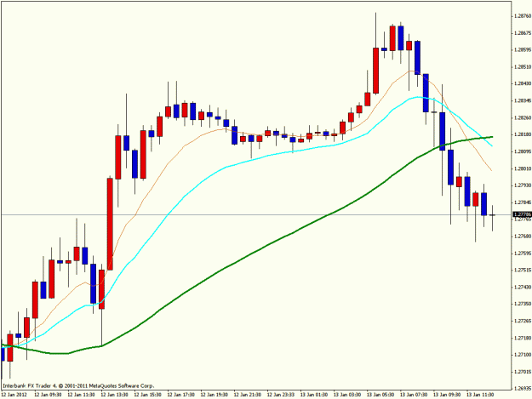Click the '12 Jan 19:30' time axis label

pyautogui.click(x=215, y=395)
